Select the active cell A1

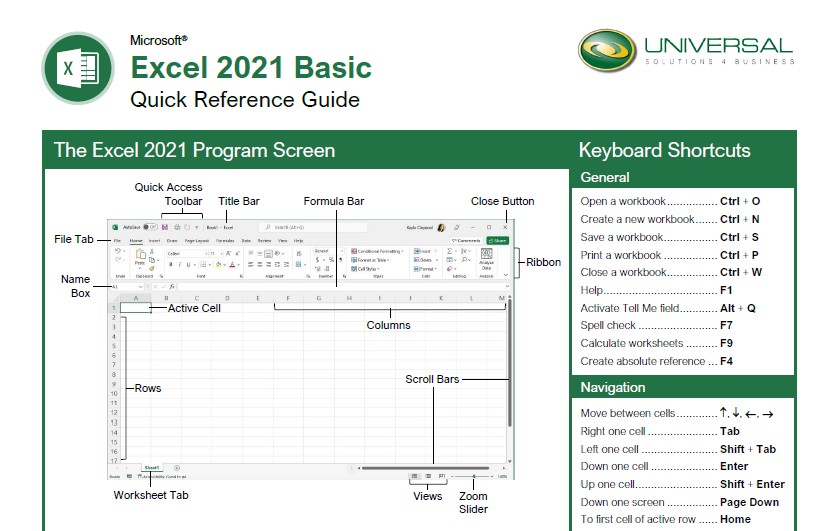[136, 308]
